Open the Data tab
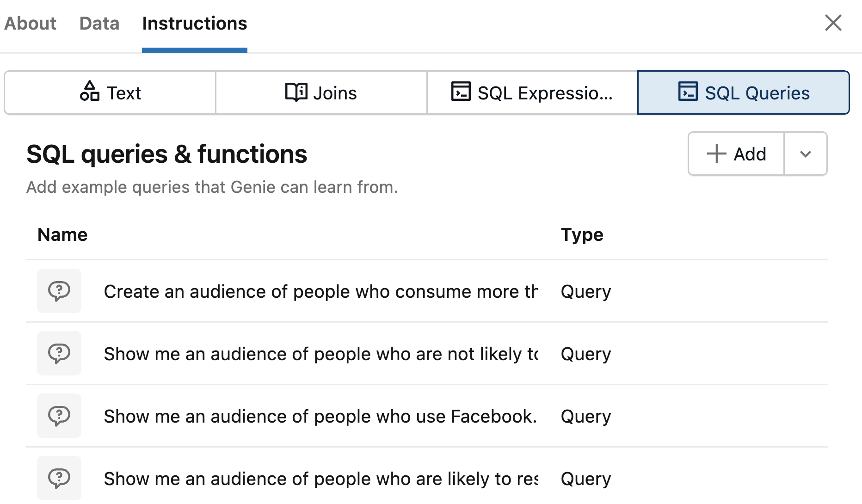 (99, 24)
